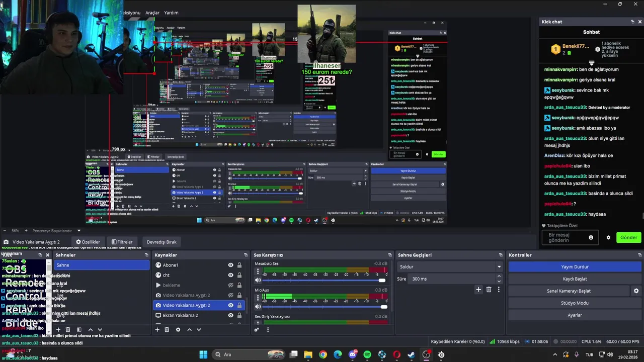Remove selected source with trash icon
This screenshot has width=644, height=362.
[x=167, y=330]
